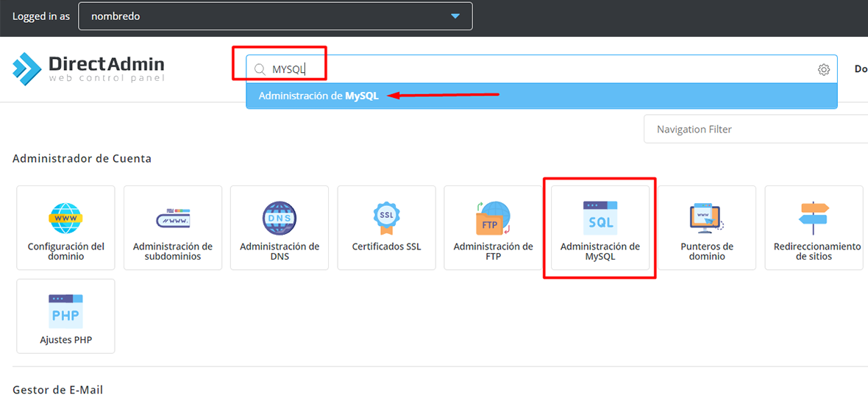The image size is (868, 401).
Task: Open Redireccionamiento de sitios signpost icon
Action: pyautogui.click(x=814, y=219)
